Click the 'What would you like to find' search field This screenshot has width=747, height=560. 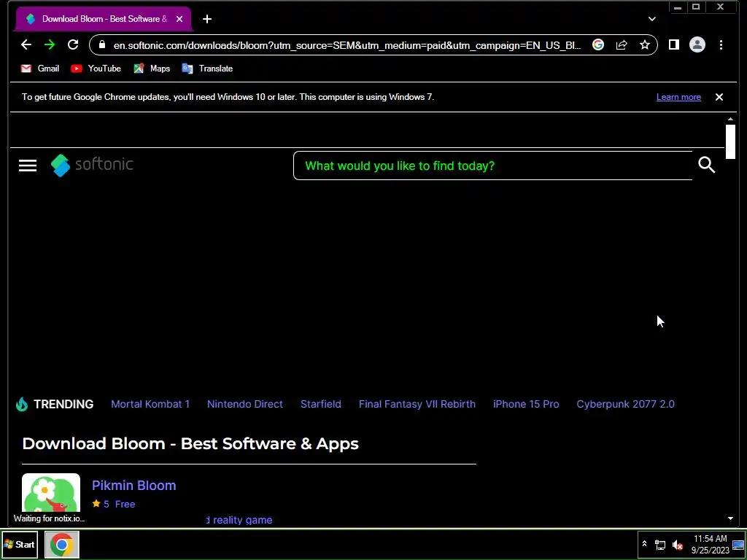click(492, 166)
